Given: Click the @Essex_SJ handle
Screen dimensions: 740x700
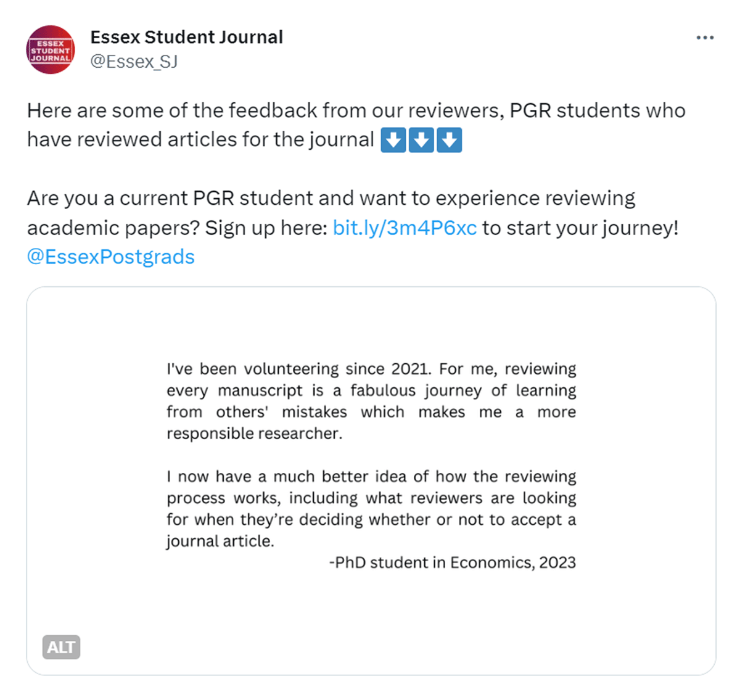Looking at the screenshot, I should [x=134, y=62].
